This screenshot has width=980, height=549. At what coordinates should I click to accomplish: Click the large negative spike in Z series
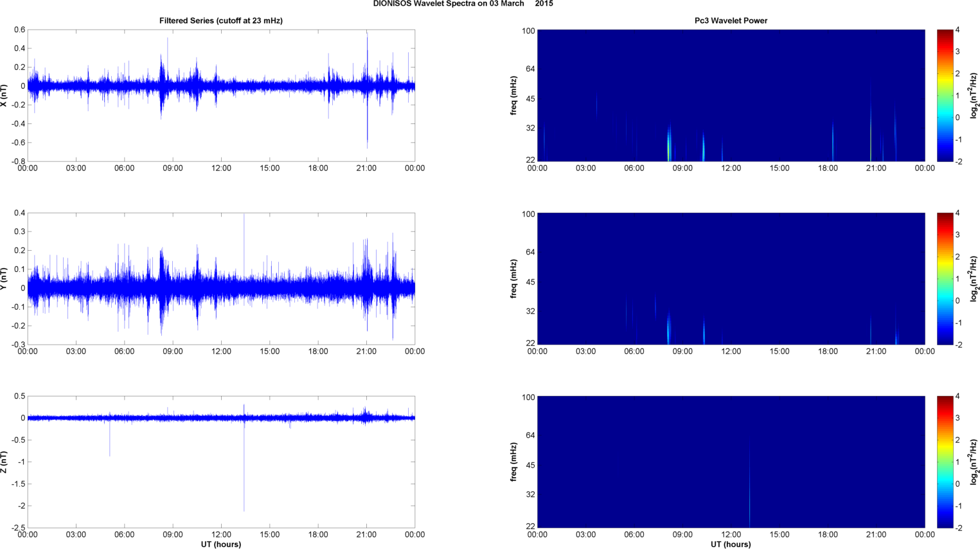click(x=244, y=466)
